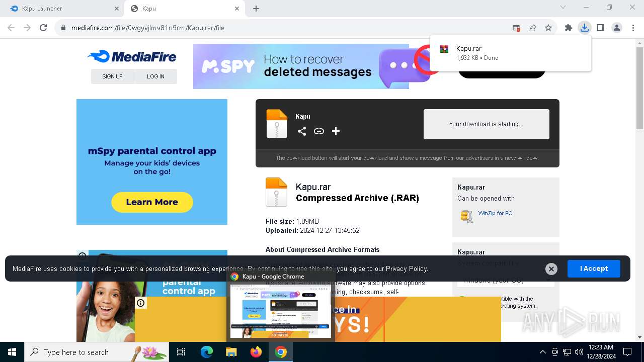Open the downloaded Kapu.rar entry

(x=511, y=53)
